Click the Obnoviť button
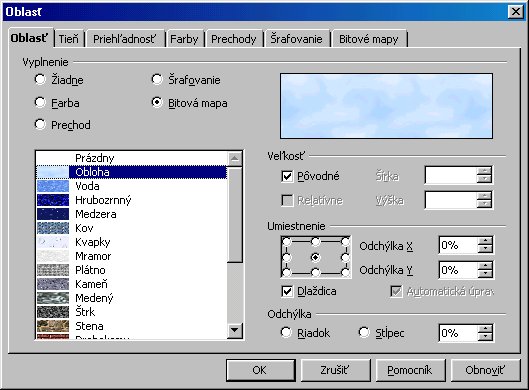 (x=485, y=370)
